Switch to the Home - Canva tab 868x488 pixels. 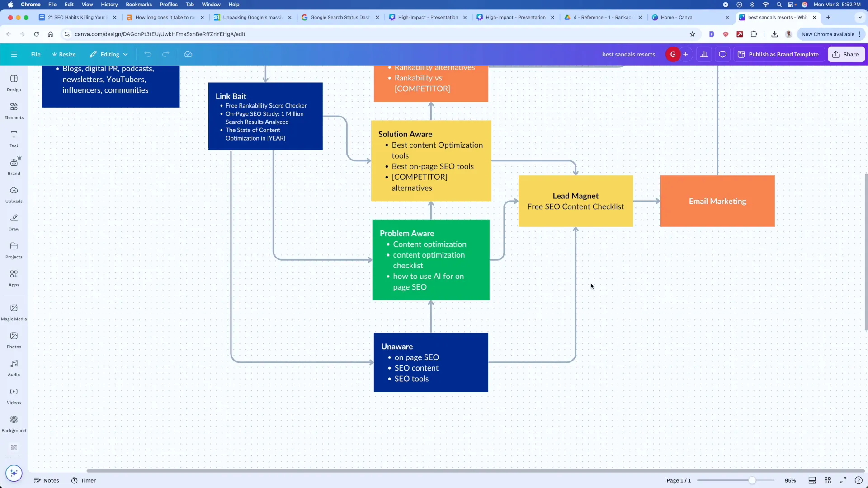point(676,17)
